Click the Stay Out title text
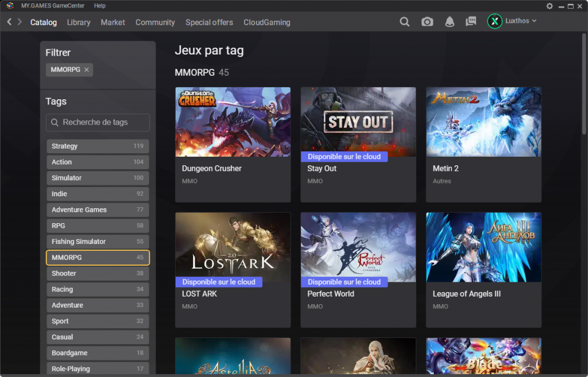588x377 pixels. click(322, 169)
